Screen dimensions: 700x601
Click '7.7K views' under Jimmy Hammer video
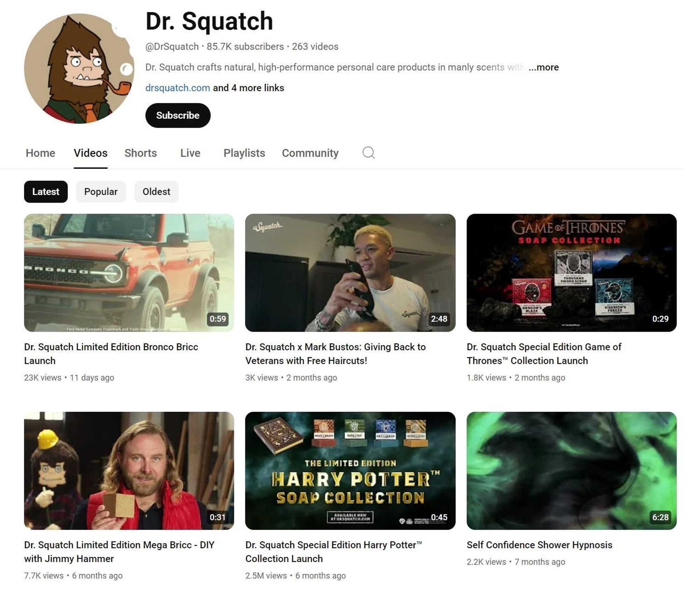pos(44,576)
